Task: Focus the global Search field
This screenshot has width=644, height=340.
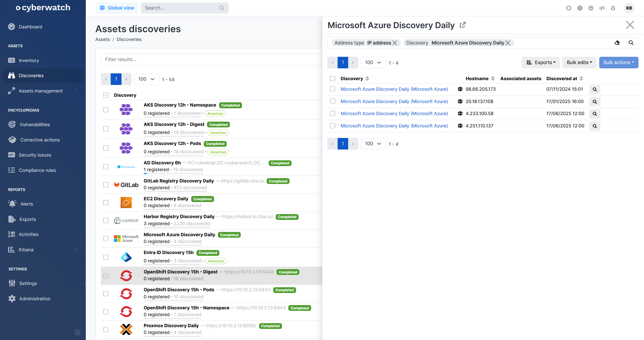Action: tap(185, 8)
